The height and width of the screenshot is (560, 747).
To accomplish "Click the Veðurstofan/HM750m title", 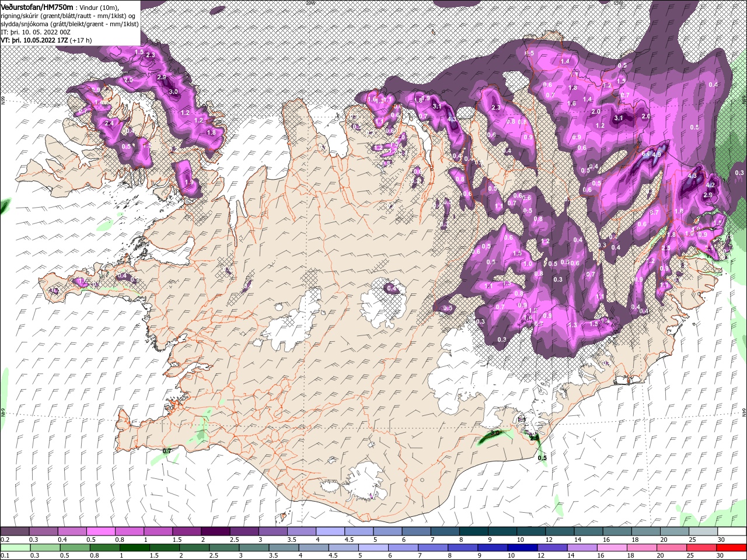I will point(37,6).
